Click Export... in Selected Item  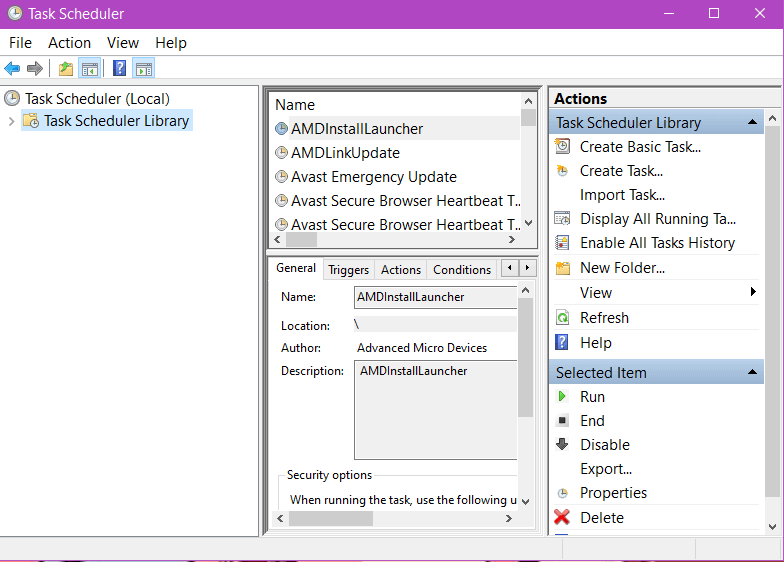606,468
